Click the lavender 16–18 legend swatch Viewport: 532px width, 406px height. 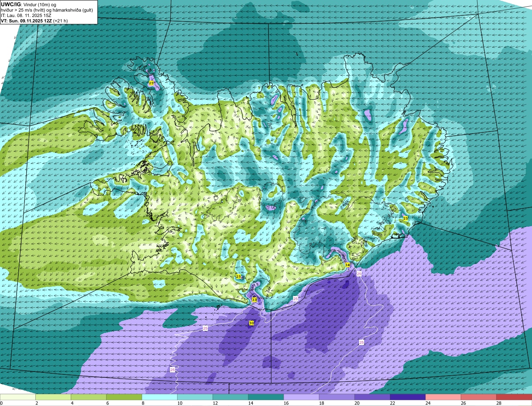click(x=302, y=397)
